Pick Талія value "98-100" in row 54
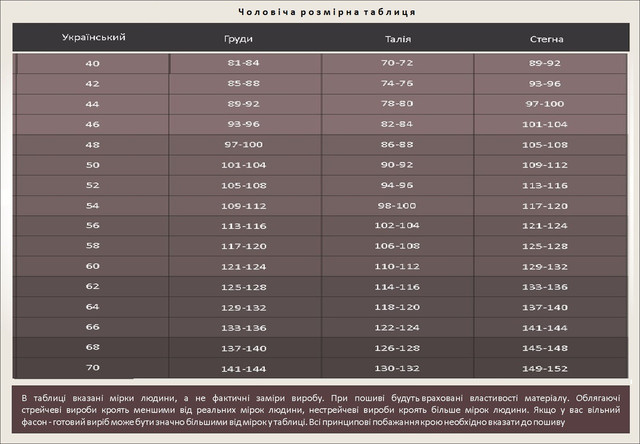This screenshot has width=640, height=444. pos(397,206)
